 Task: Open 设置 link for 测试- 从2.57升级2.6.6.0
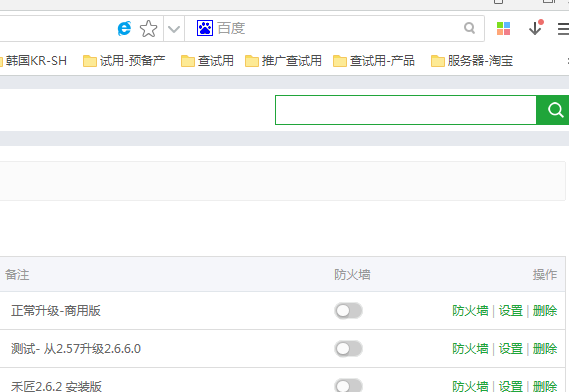(x=511, y=348)
